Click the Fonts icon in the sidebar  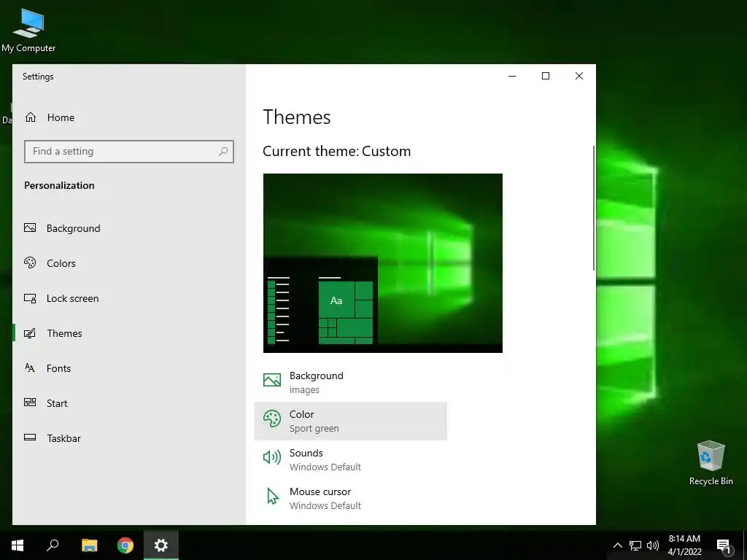[30, 368]
